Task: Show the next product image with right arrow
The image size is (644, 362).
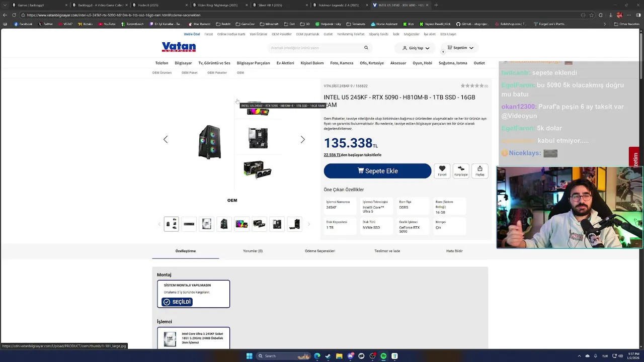Action: point(302,139)
